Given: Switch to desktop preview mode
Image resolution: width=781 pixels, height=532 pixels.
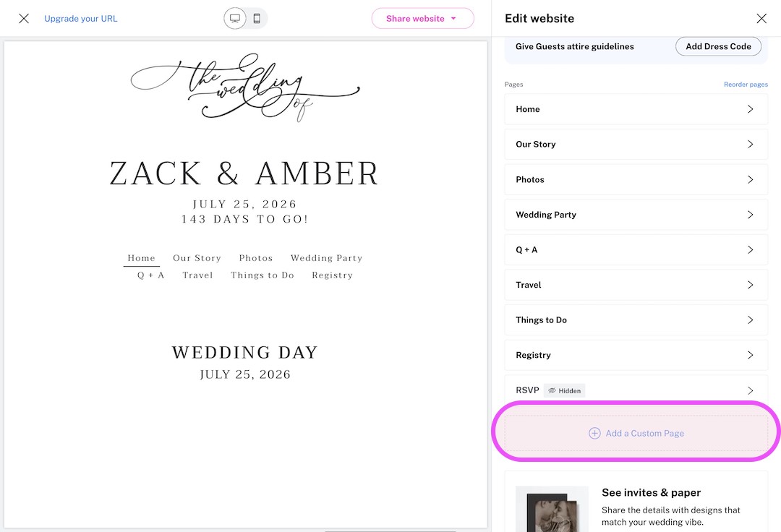Looking at the screenshot, I should (x=234, y=18).
